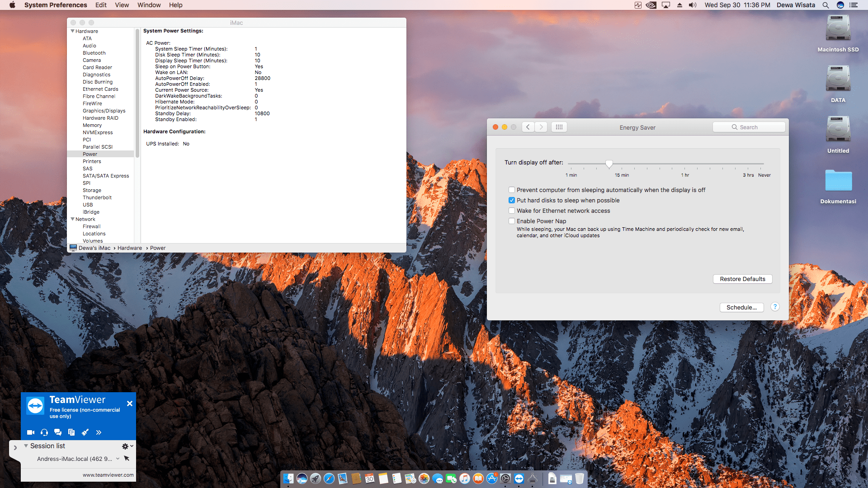
Task: Start TeamViewer video call camera icon
Action: coord(31,432)
